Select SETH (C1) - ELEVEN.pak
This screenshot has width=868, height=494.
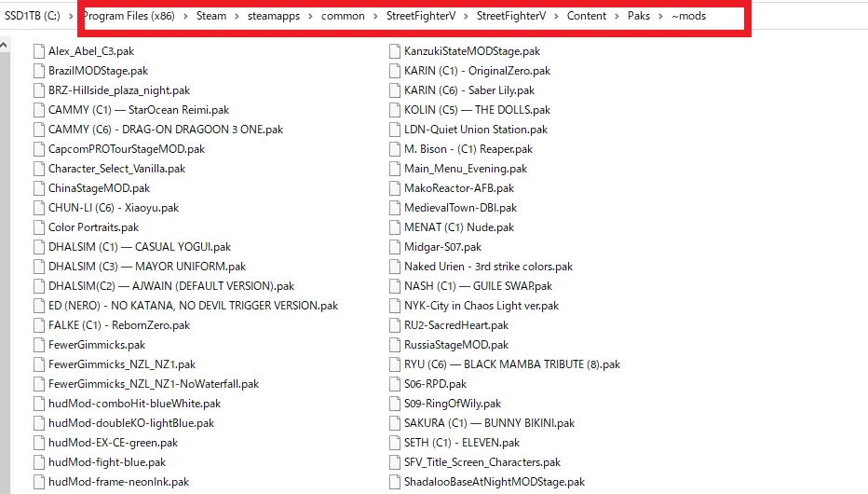(x=454, y=443)
